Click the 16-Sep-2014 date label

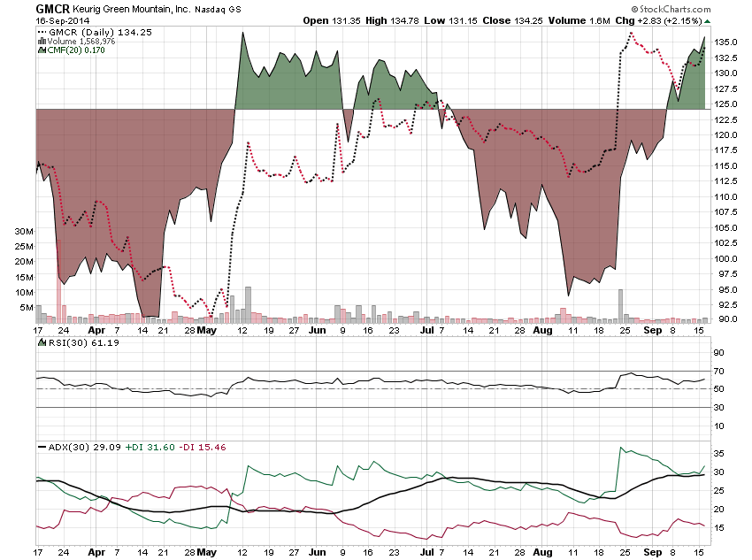[x=63, y=20]
